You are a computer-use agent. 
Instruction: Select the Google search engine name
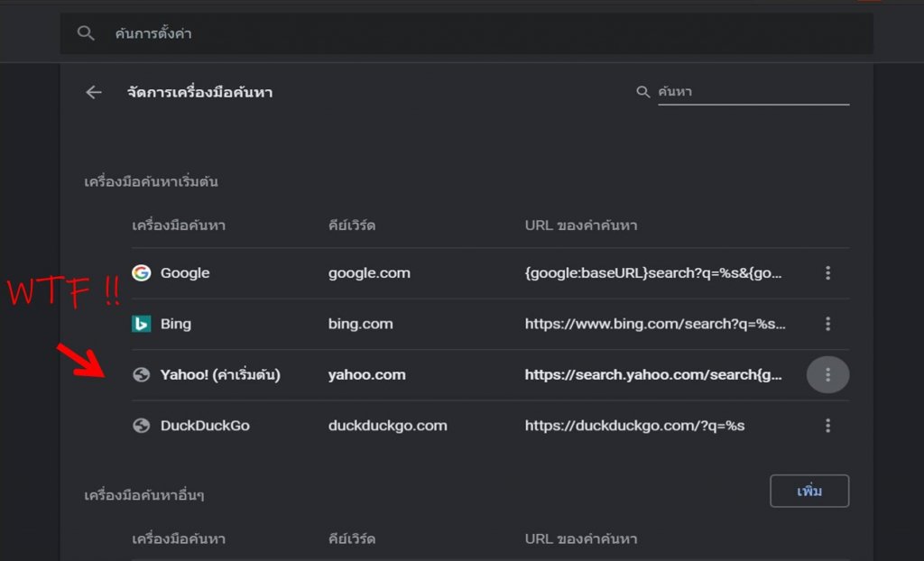pyautogui.click(x=185, y=273)
